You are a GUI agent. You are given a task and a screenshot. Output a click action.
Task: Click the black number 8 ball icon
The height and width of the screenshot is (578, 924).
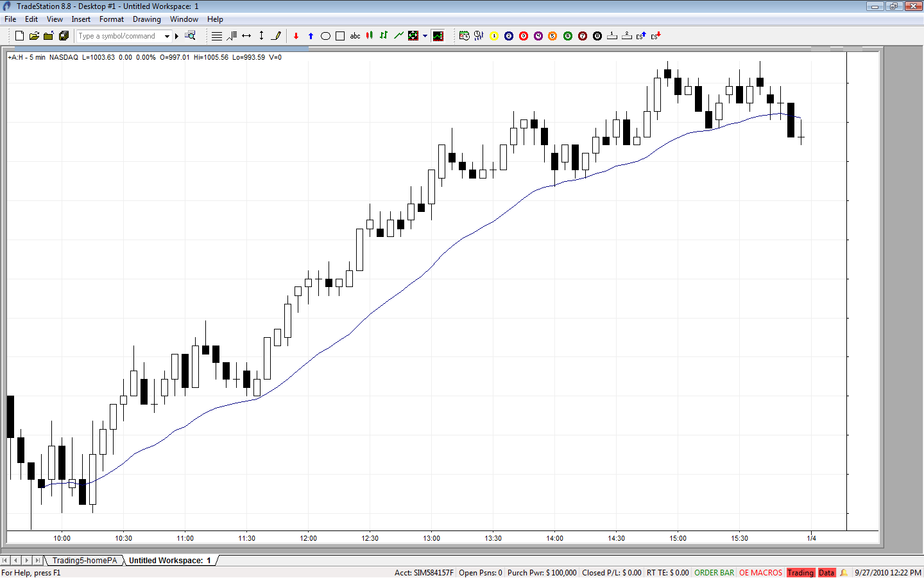[x=597, y=36]
